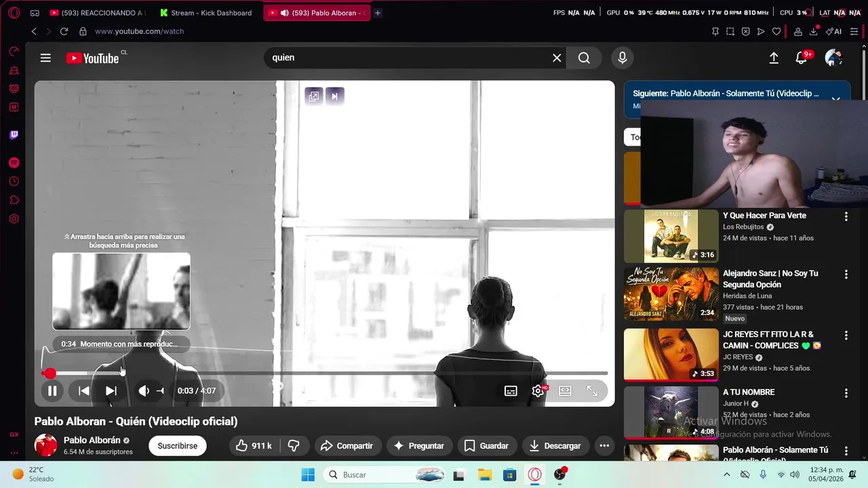
Task: Open Opera Flow send icon
Action: [x=761, y=31]
